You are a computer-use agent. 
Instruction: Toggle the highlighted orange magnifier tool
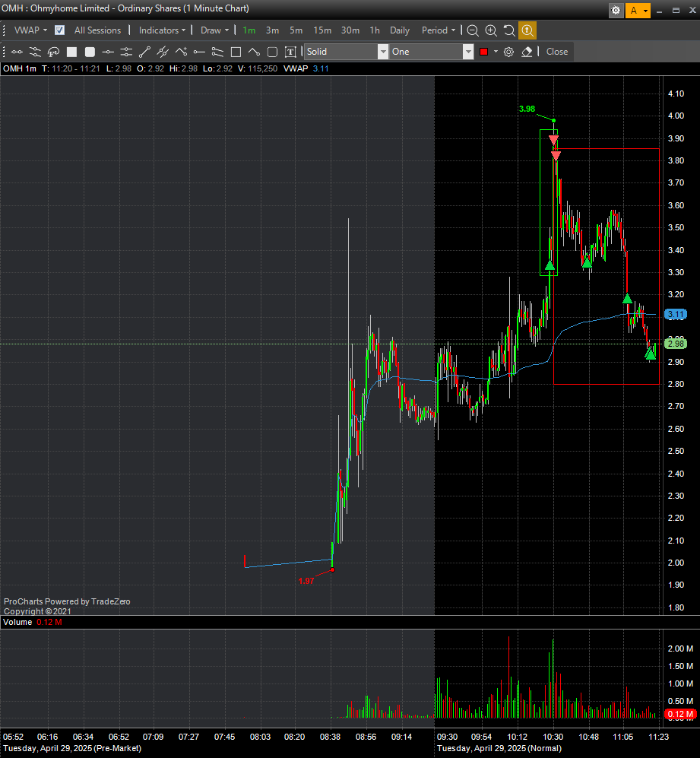pyautogui.click(x=527, y=30)
